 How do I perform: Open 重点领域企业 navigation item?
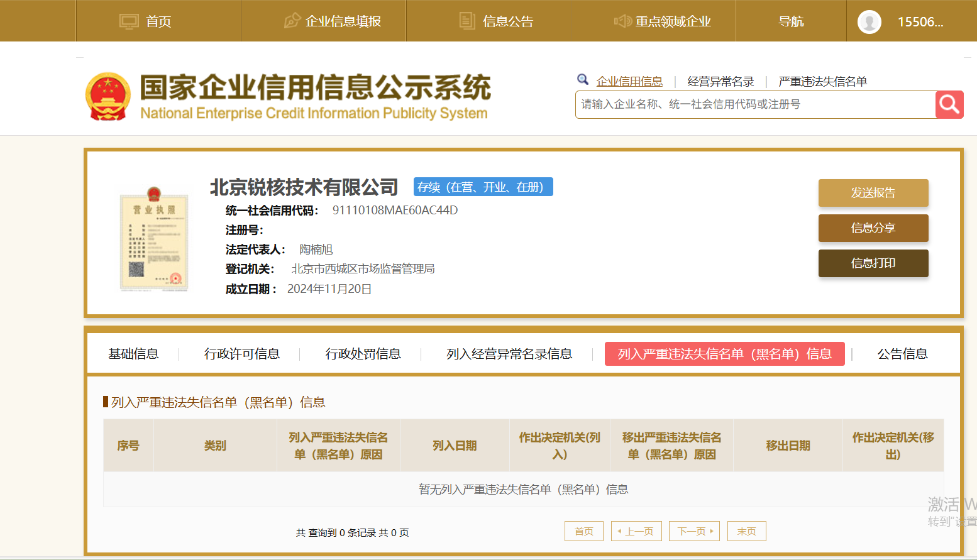click(x=663, y=21)
